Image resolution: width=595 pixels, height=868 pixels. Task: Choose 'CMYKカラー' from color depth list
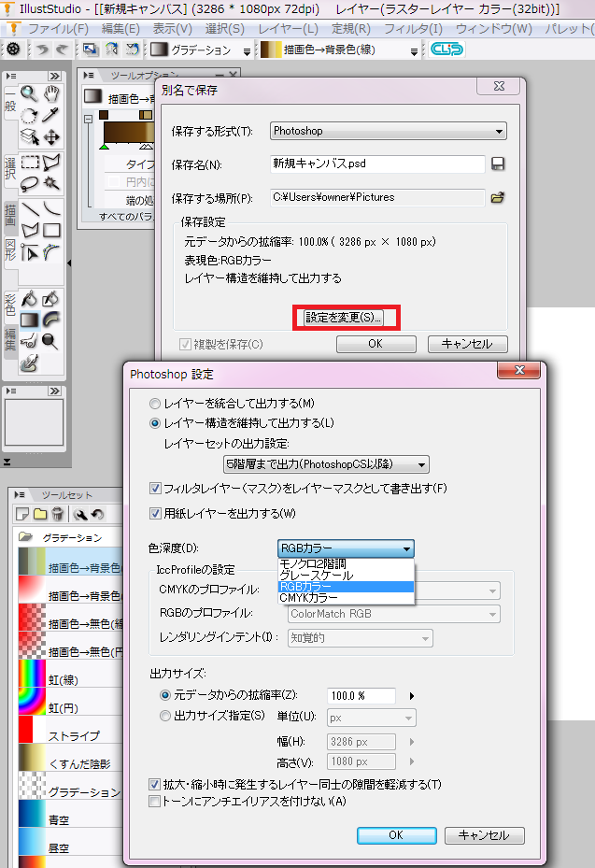(x=309, y=598)
